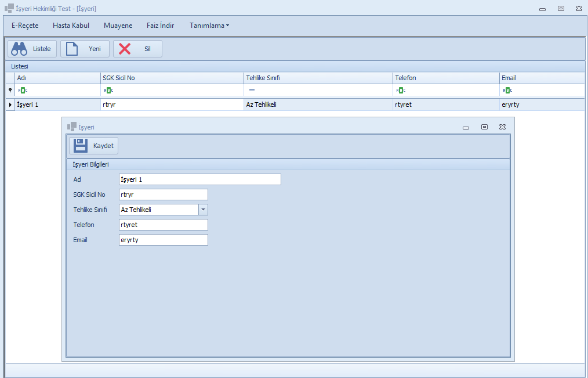Sort by the Telefon column header
The width and height of the screenshot is (588, 378).
pos(447,78)
